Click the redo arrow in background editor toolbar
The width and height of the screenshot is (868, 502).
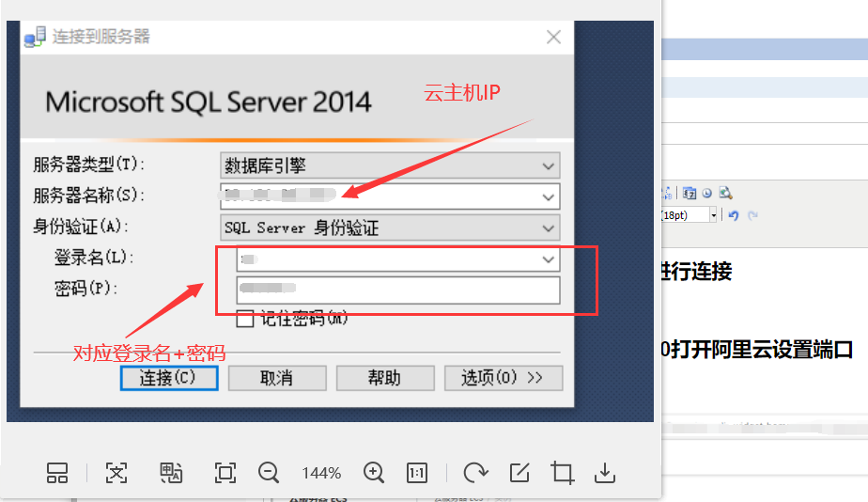pos(752,215)
